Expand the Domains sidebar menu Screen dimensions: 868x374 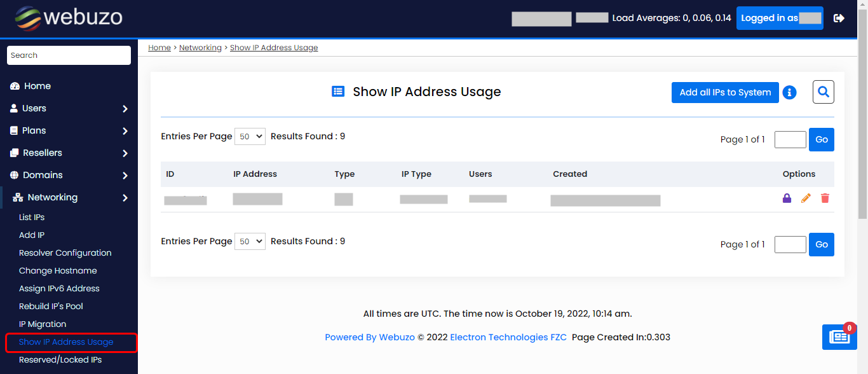coord(69,176)
